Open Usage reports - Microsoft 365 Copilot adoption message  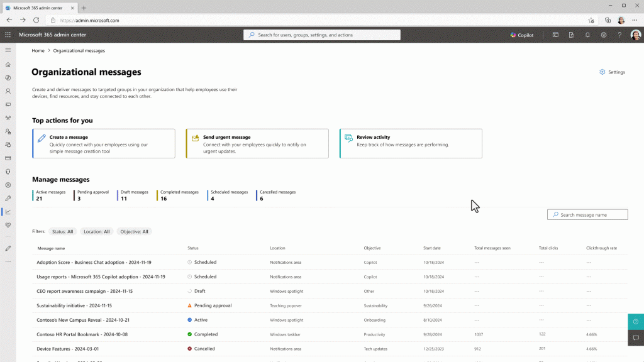click(x=101, y=277)
